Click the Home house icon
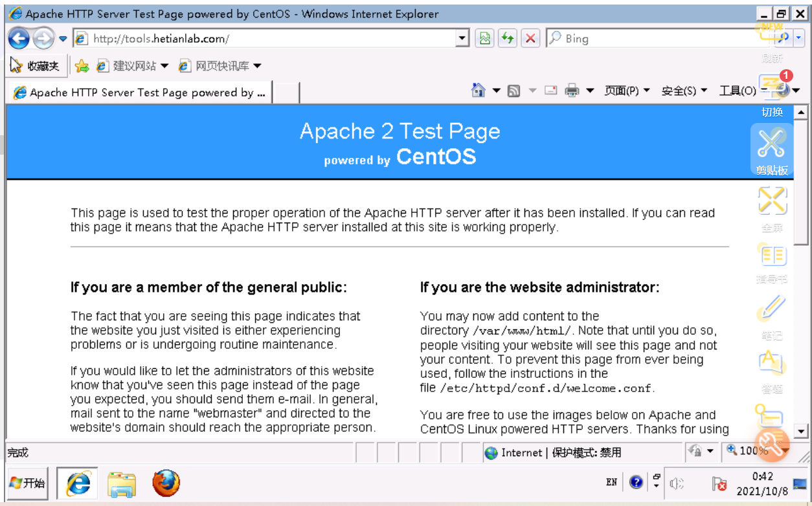The width and height of the screenshot is (812, 506). [479, 91]
